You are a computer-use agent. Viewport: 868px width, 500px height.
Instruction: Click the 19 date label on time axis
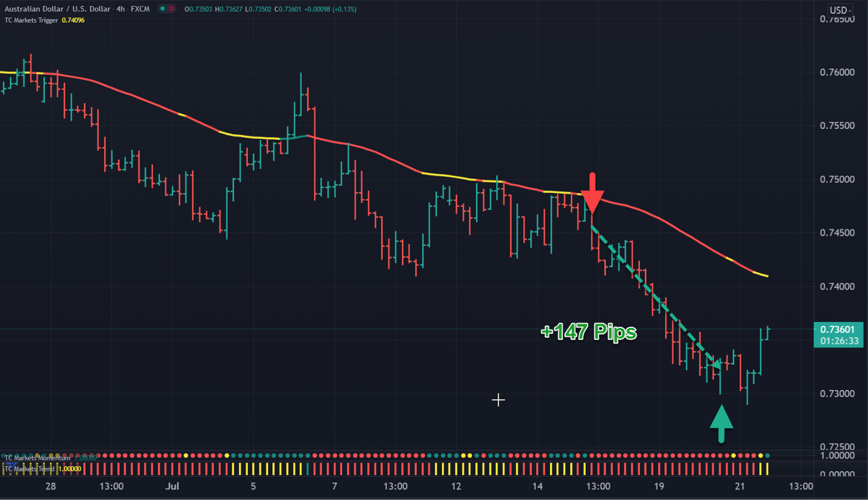659,486
